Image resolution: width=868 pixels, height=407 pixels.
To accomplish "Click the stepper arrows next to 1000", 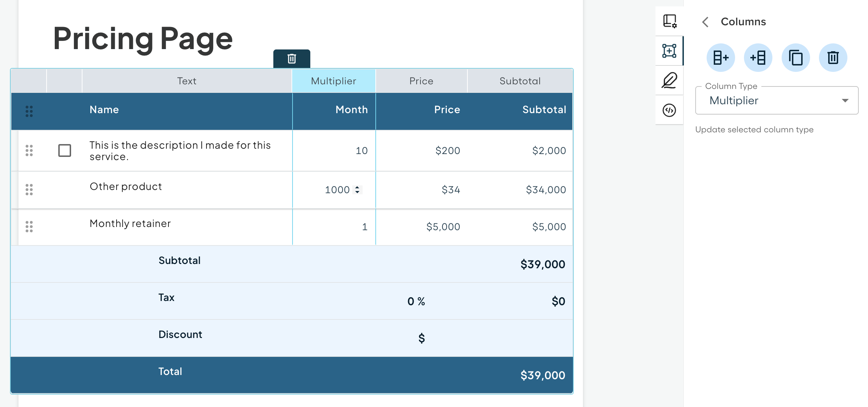I will (x=357, y=190).
